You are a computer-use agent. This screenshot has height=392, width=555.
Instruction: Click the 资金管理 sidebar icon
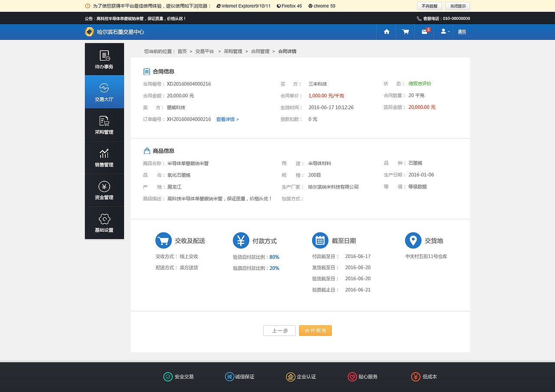click(104, 189)
